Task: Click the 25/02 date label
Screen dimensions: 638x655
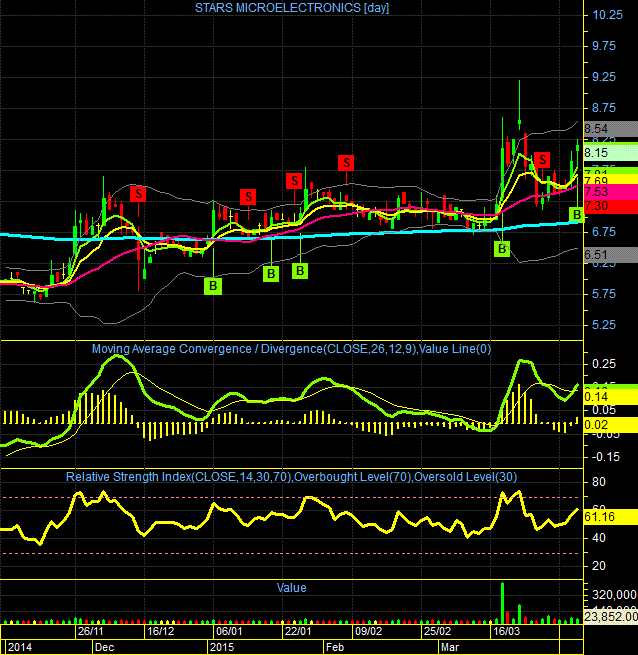Action: 437,631
